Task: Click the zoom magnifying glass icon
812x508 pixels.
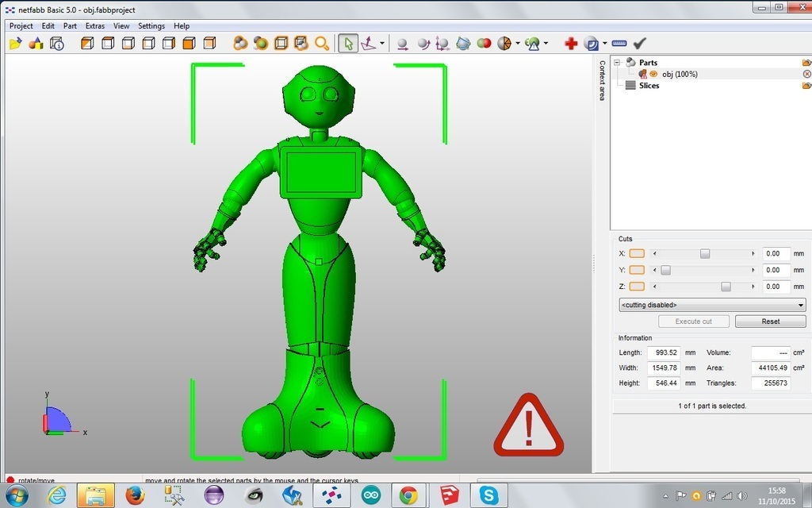Action: pyautogui.click(x=321, y=44)
